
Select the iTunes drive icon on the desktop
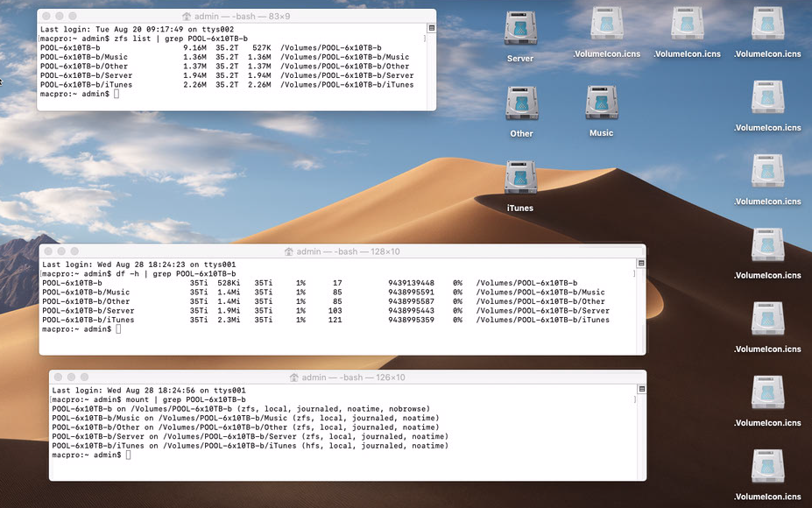[520, 178]
